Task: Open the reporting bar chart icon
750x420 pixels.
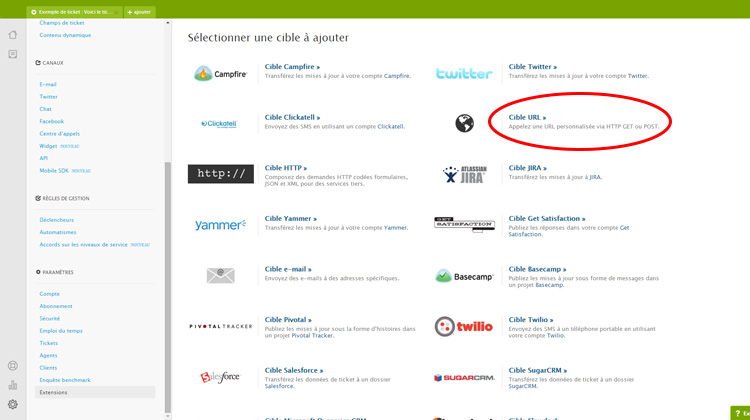Action: pyautogui.click(x=13, y=385)
